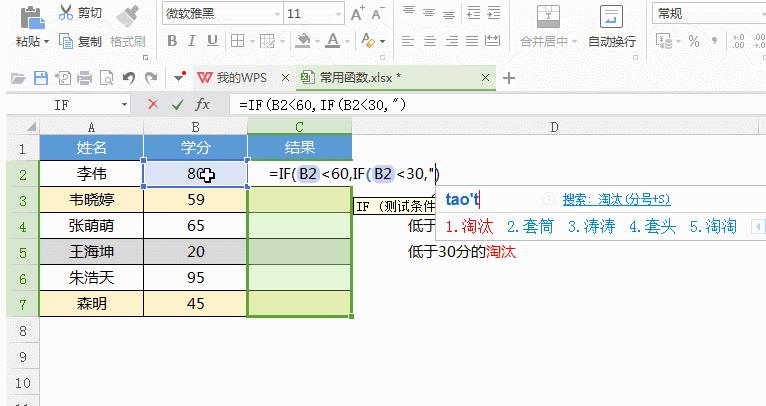Open the font color dropdown arrow
Screen dimensions: 766x406
(347, 42)
